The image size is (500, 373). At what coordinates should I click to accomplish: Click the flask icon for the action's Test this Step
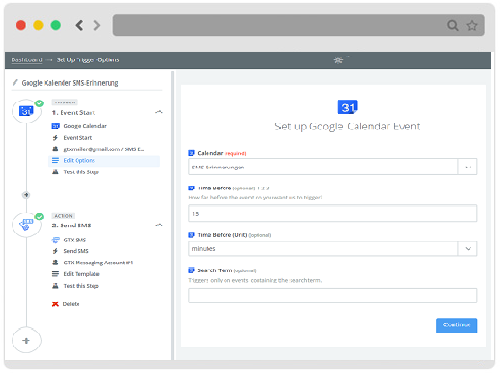click(55, 286)
